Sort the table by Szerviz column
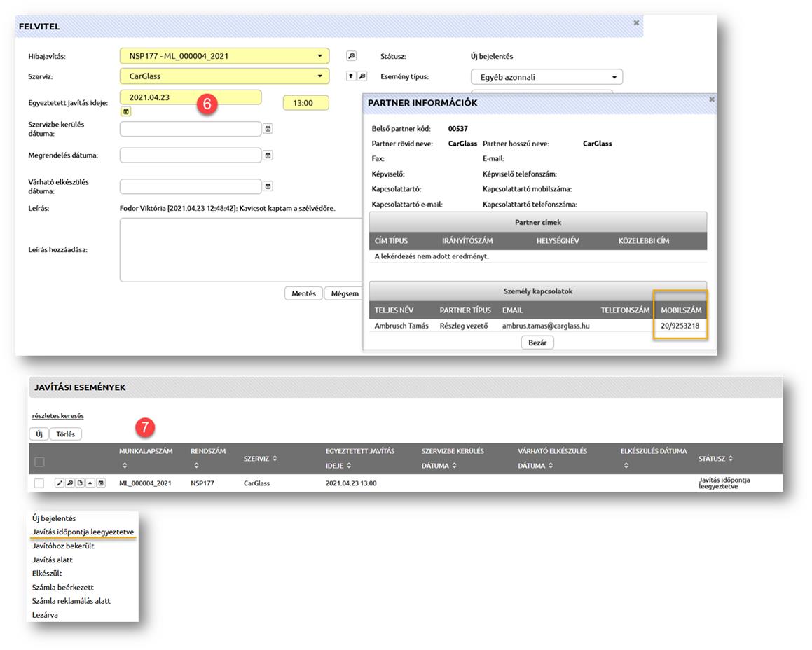The height and width of the screenshot is (650, 812). click(x=275, y=458)
